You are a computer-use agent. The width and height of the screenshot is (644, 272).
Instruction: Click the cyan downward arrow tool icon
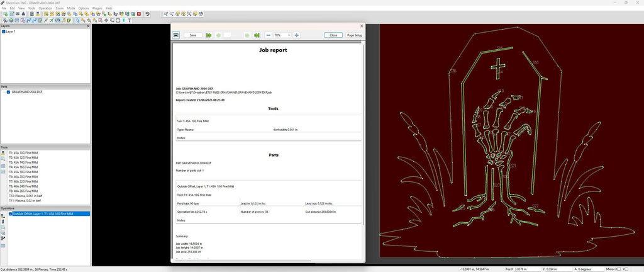[124, 20]
